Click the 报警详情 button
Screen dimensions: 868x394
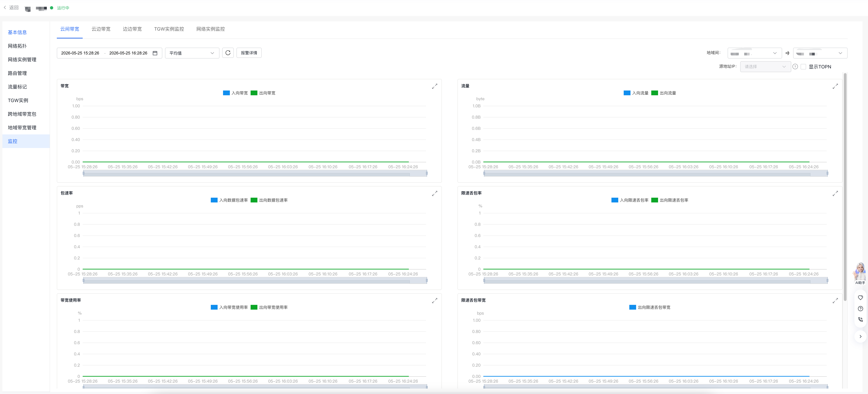pos(249,53)
